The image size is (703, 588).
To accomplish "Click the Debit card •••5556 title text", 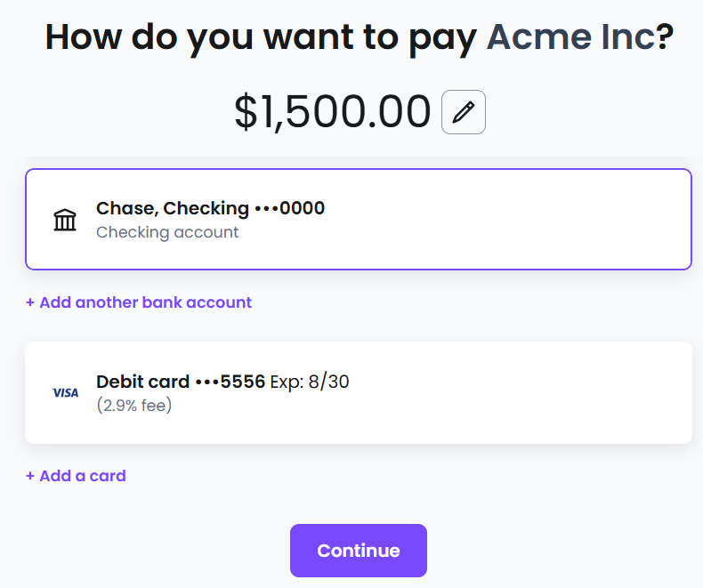I will 181,382.
